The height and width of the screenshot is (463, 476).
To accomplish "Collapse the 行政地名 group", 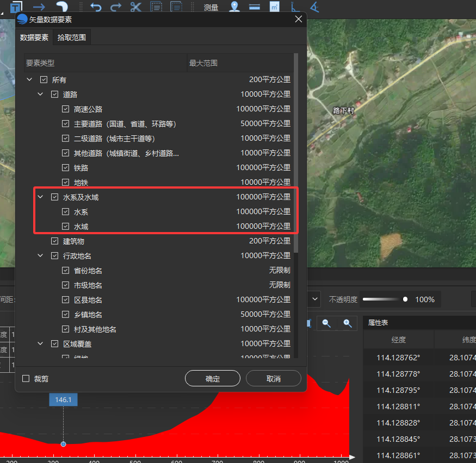I will (40, 255).
